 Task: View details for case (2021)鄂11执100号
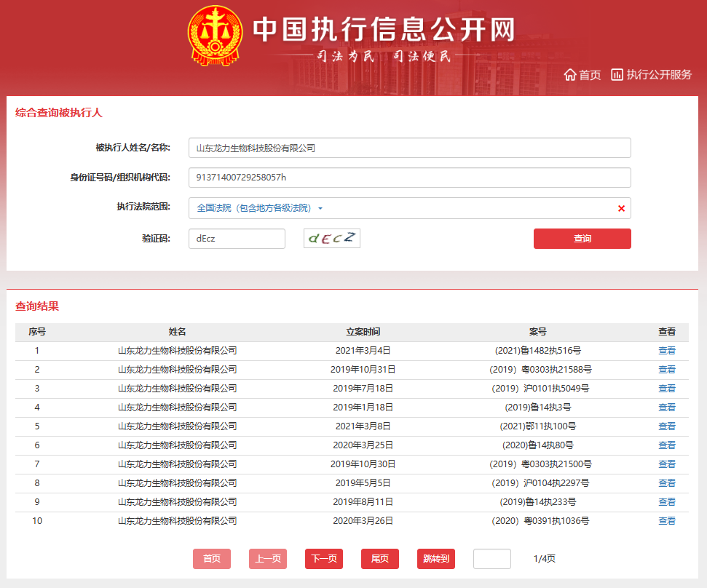[666, 426]
